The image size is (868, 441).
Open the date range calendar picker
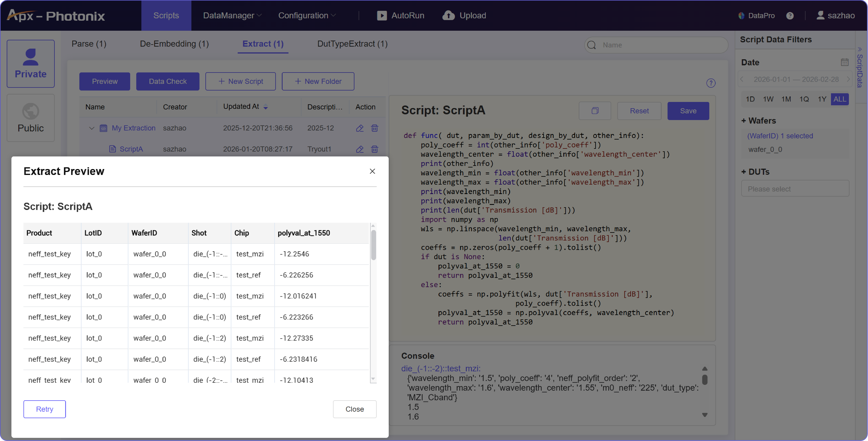pyautogui.click(x=845, y=62)
